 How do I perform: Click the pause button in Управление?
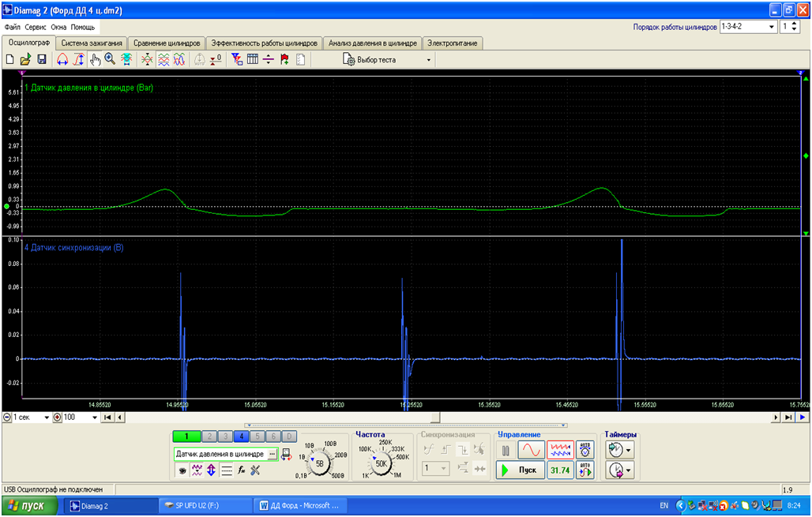[506, 450]
